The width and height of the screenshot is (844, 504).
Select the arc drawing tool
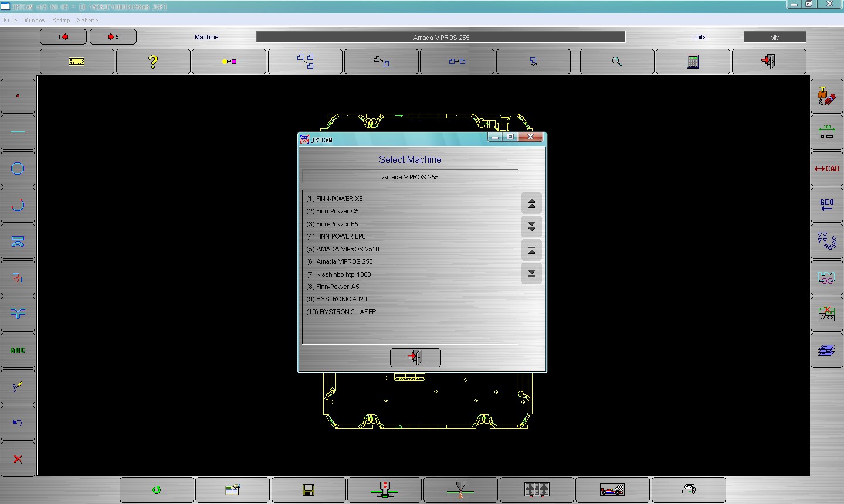[x=18, y=205]
